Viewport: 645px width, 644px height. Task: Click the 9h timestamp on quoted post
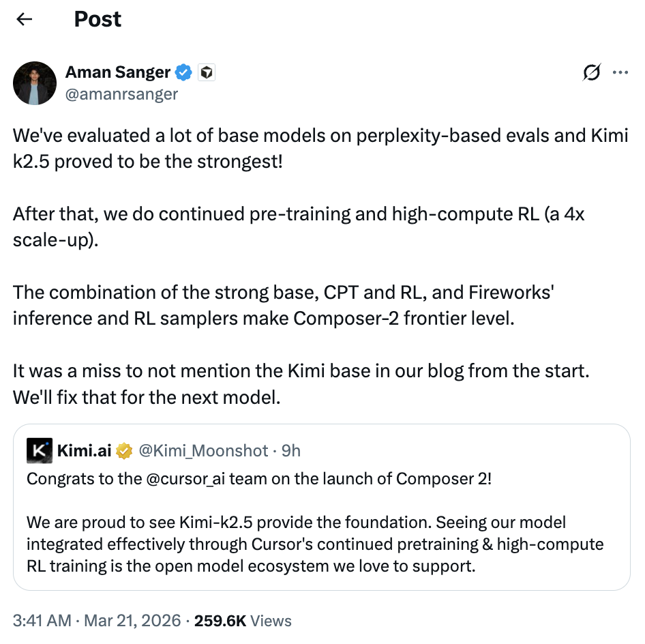tap(291, 451)
